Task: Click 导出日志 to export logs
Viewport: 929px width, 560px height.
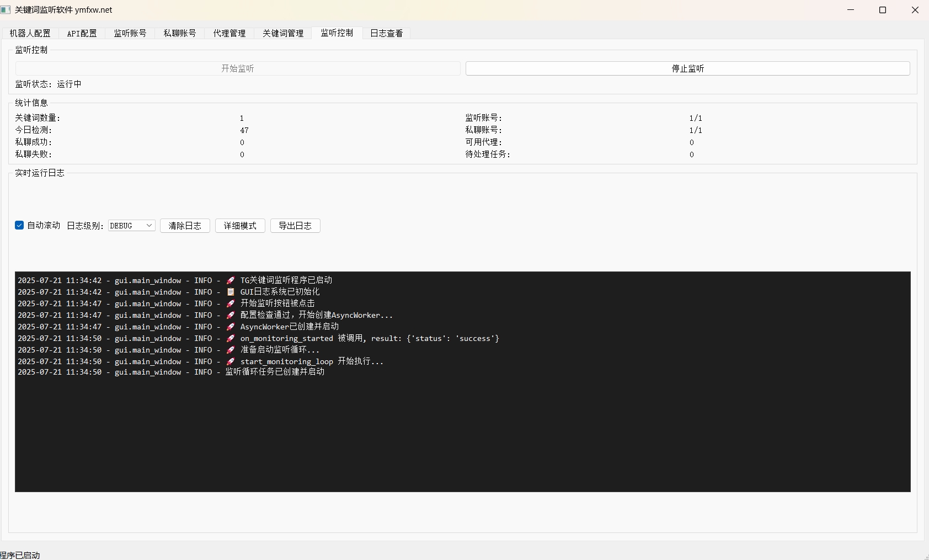Action: [295, 226]
